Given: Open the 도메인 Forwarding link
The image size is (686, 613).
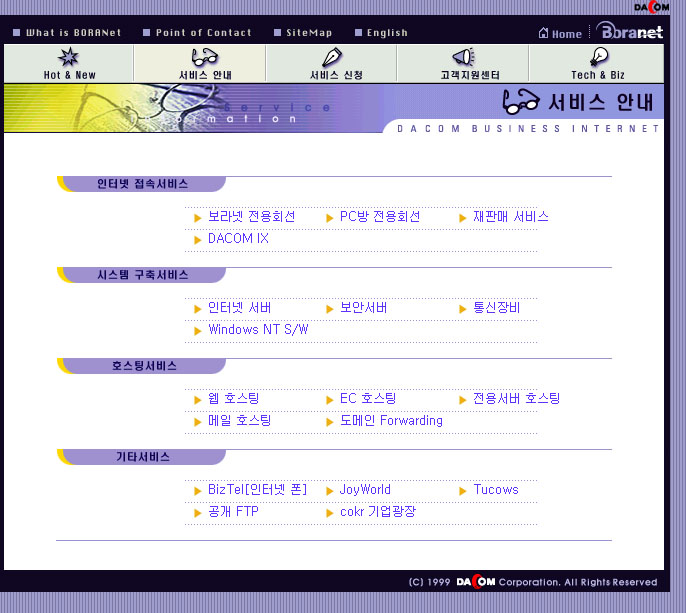Looking at the screenshot, I should click(x=391, y=420).
